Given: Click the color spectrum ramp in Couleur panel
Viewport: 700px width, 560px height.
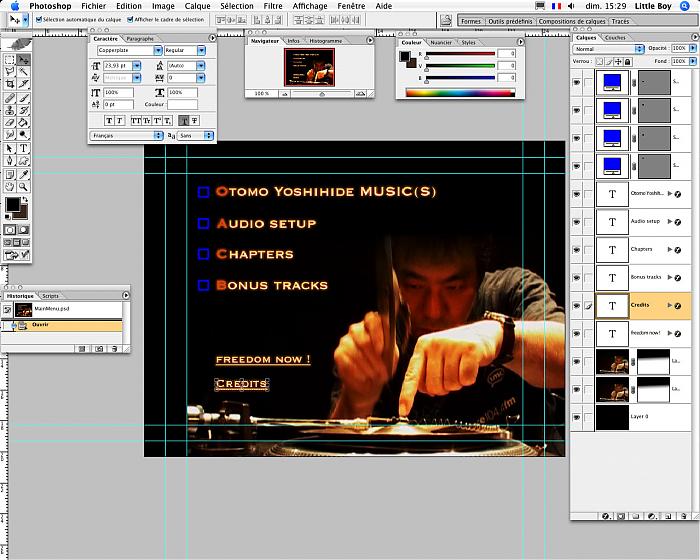Looking at the screenshot, I should (460, 92).
